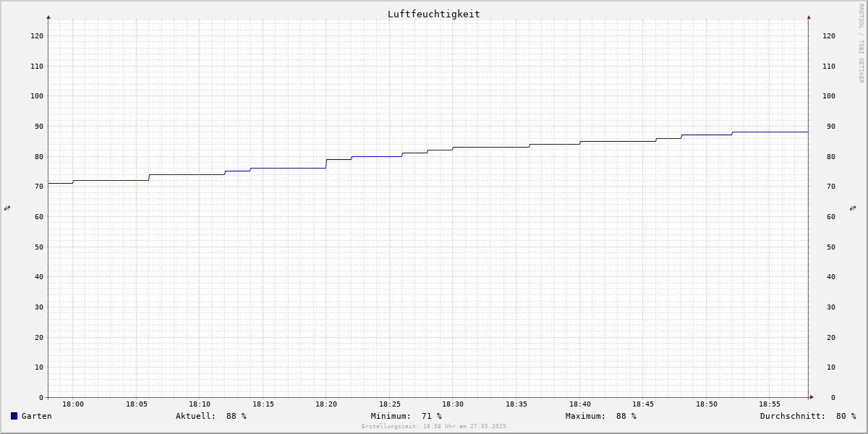Click the 120 label on left axis
The width and height of the screenshot is (868, 434).
[37, 35]
